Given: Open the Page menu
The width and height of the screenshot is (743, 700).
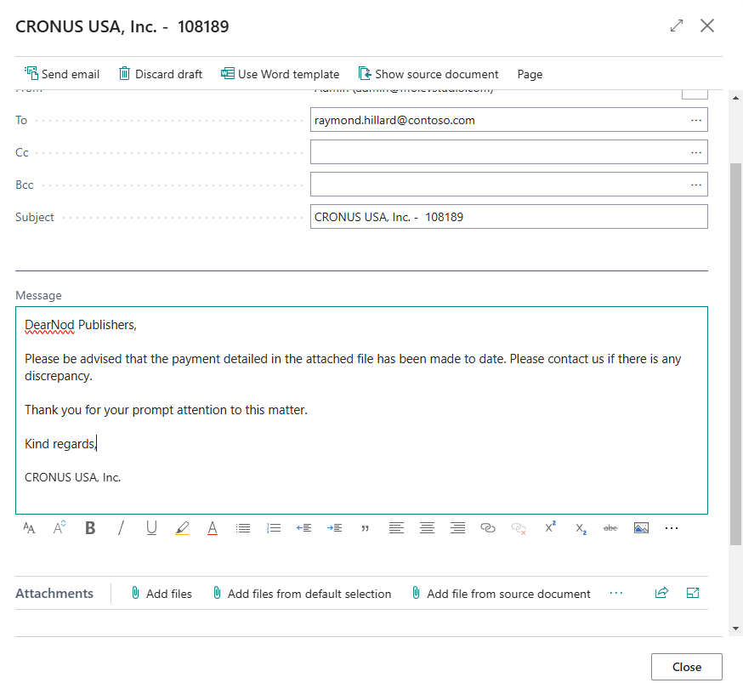Looking at the screenshot, I should 530,74.
